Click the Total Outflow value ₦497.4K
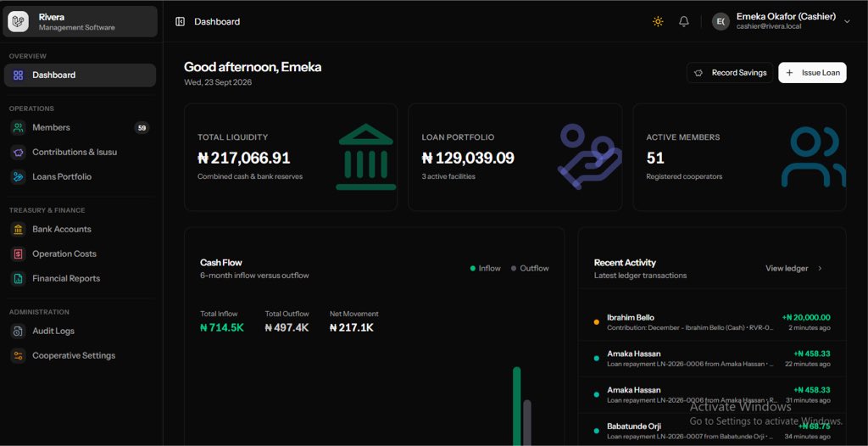Viewport: 868px width, 446px height. tap(287, 327)
